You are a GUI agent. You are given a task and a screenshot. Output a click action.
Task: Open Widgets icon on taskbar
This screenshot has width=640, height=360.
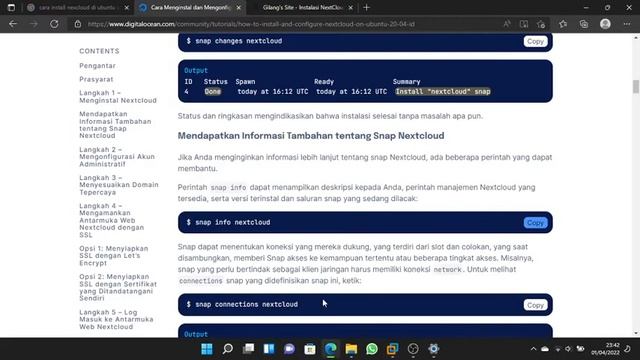[269, 349]
